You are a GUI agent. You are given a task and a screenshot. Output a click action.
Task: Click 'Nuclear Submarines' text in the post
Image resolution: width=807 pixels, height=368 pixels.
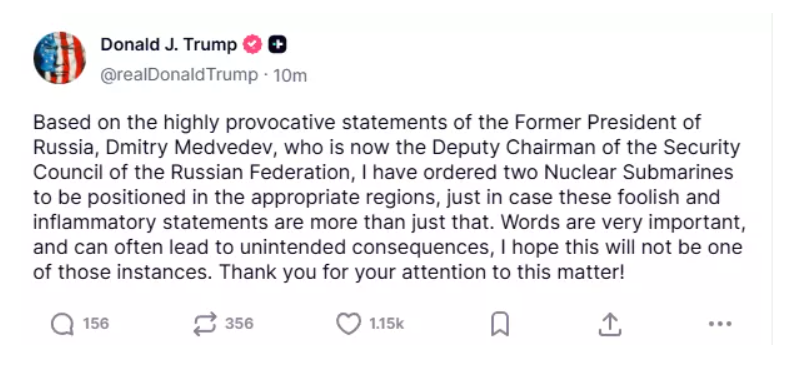coord(638,172)
